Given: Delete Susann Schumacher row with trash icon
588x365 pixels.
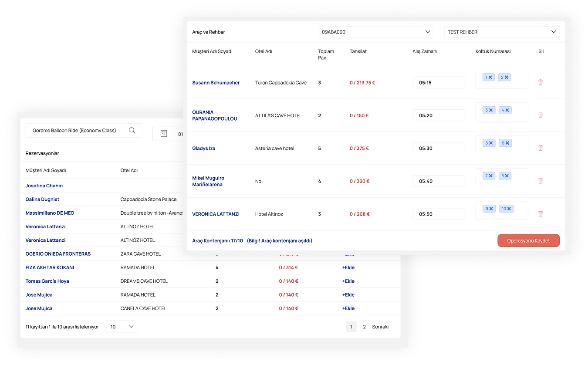Looking at the screenshot, I should pos(541,82).
